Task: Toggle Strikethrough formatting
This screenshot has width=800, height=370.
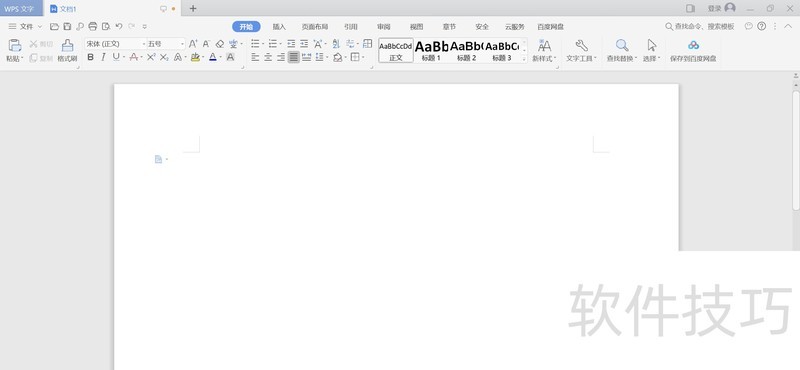Action: 134,57
